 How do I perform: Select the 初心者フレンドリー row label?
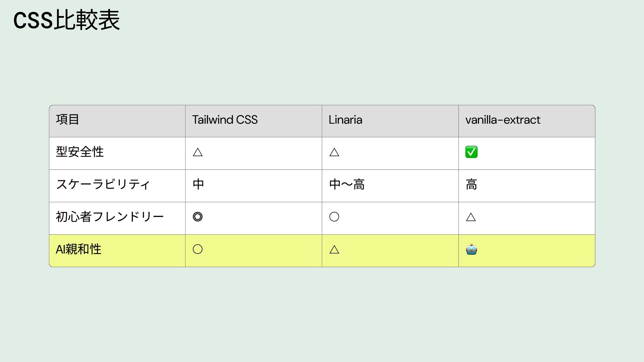[x=110, y=217]
